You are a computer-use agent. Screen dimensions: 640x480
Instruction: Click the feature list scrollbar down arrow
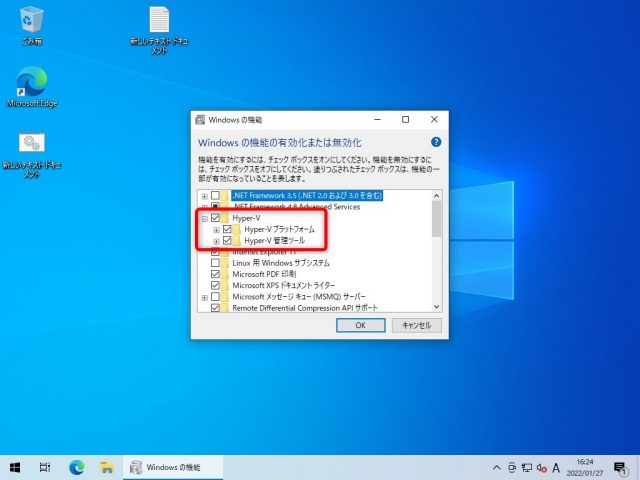(x=436, y=307)
